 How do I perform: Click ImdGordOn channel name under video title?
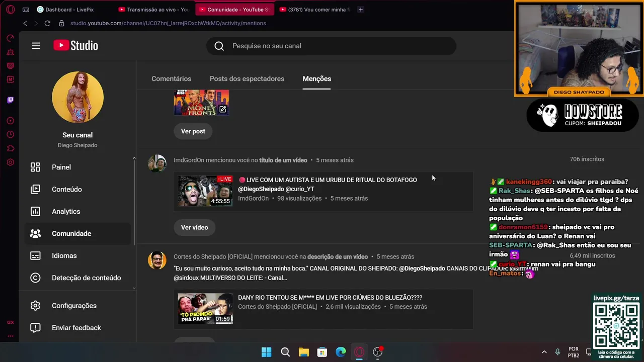pyautogui.click(x=253, y=198)
